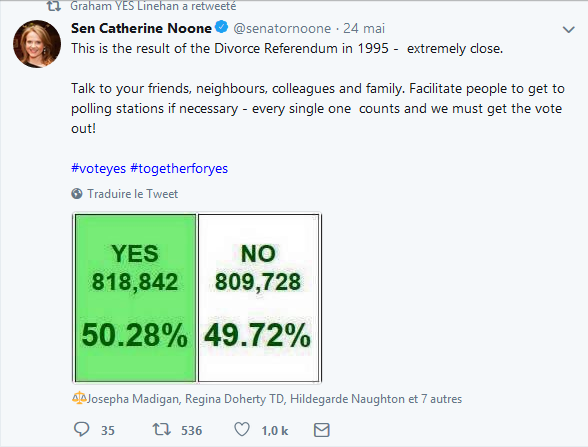Click the scales emoji before Josepha Madigan
The image size is (588, 447).
click(x=79, y=398)
